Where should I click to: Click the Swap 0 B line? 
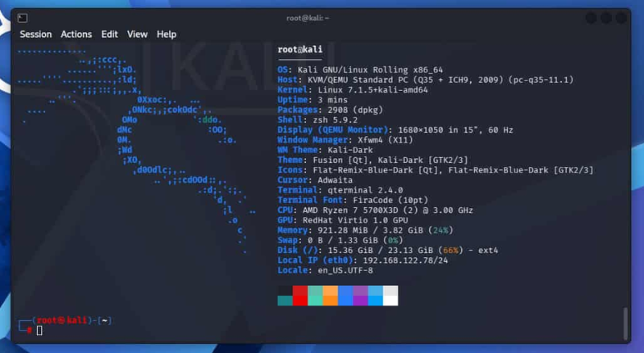tap(341, 240)
